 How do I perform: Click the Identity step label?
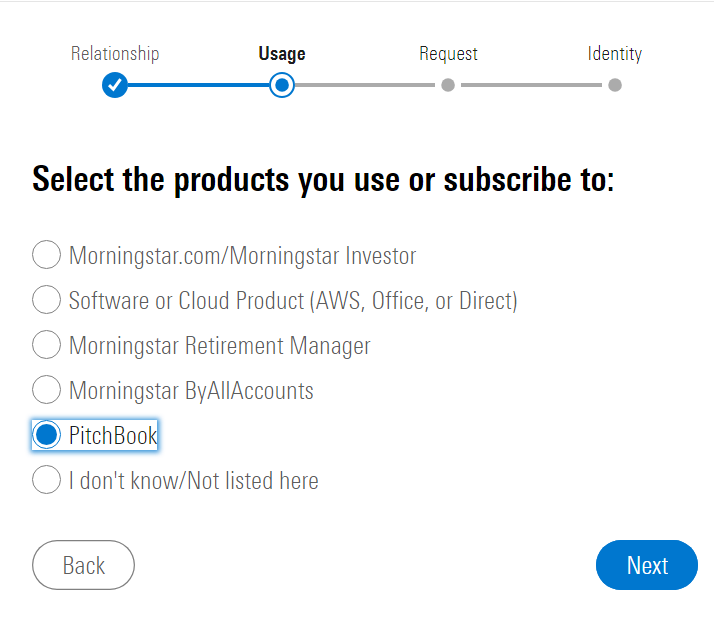click(615, 54)
